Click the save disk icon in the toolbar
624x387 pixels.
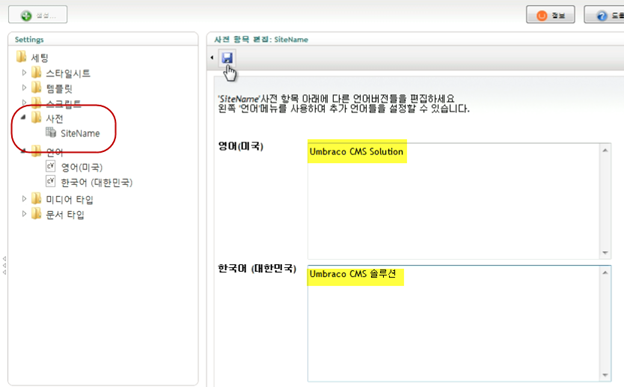(227, 58)
